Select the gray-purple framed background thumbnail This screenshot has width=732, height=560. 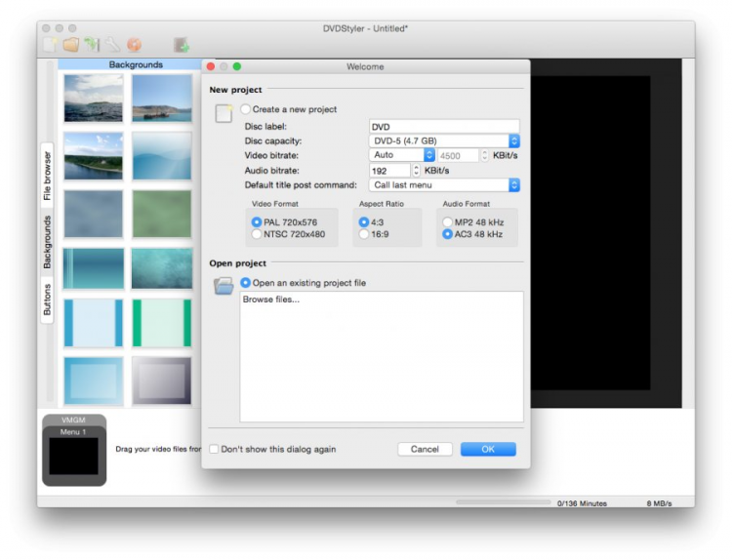pos(161,380)
